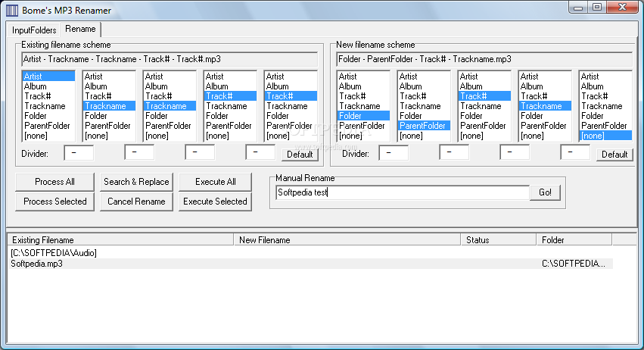644x350 pixels.
Task: Close the MP3 Renamer window
Action: tap(623, 8)
